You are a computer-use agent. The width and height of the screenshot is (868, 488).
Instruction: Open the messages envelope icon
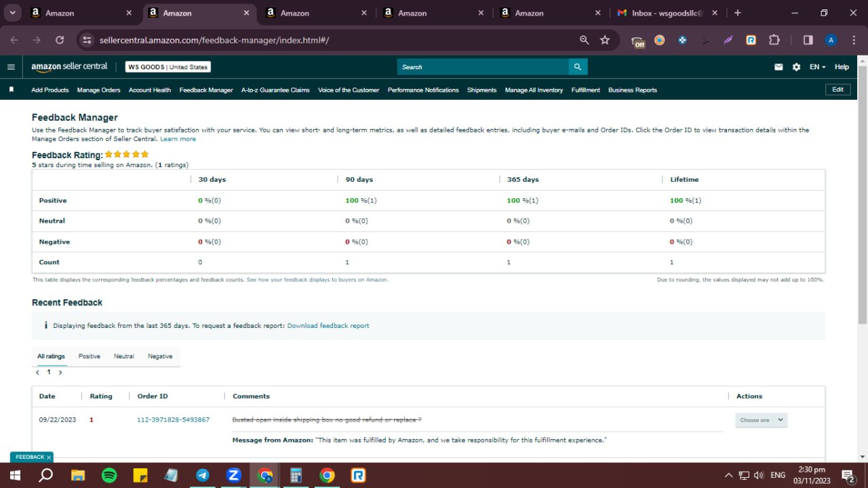(x=778, y=67)
